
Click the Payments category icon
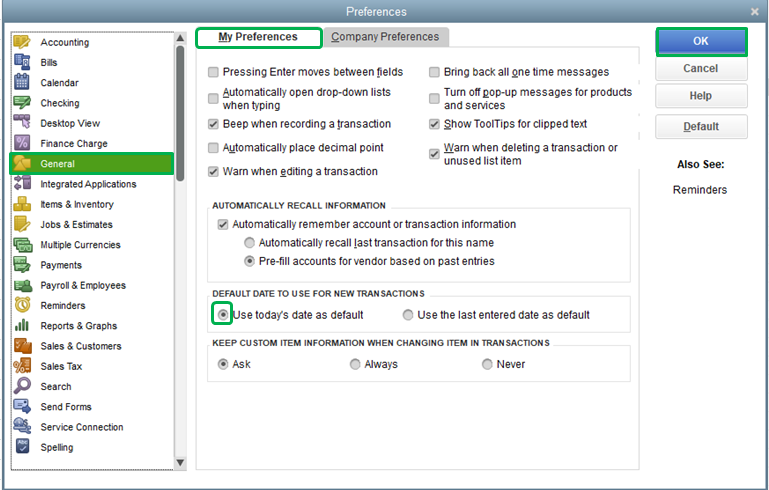[22, 265]
